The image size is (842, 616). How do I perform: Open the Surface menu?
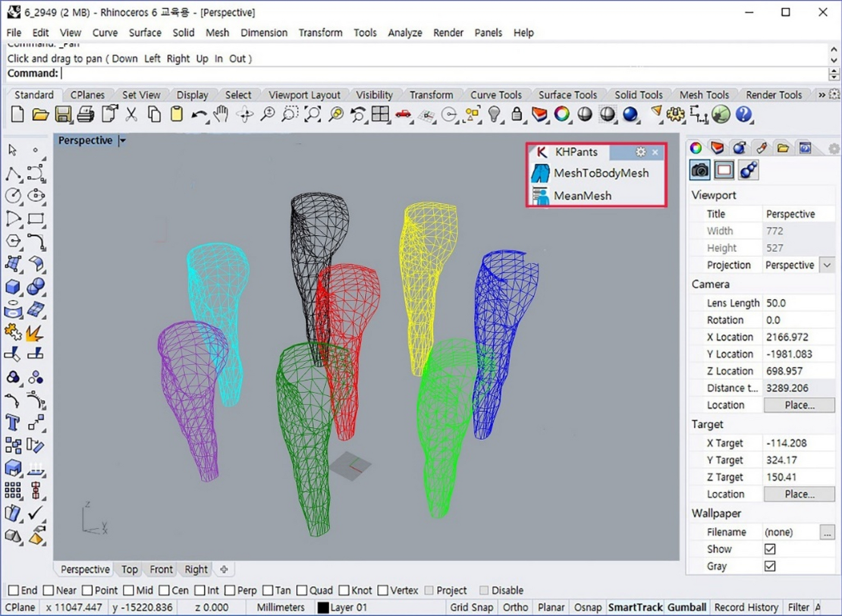coord(145,33)
